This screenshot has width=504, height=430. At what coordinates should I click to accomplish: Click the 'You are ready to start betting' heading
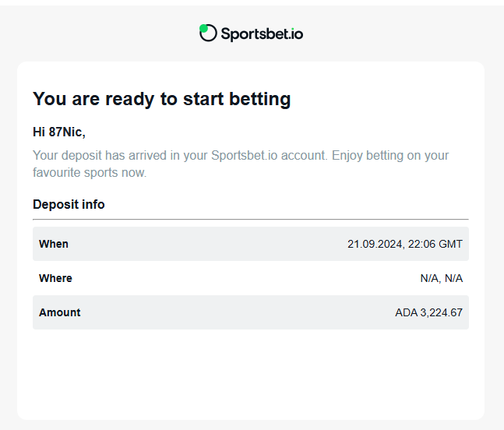point(161,99)
